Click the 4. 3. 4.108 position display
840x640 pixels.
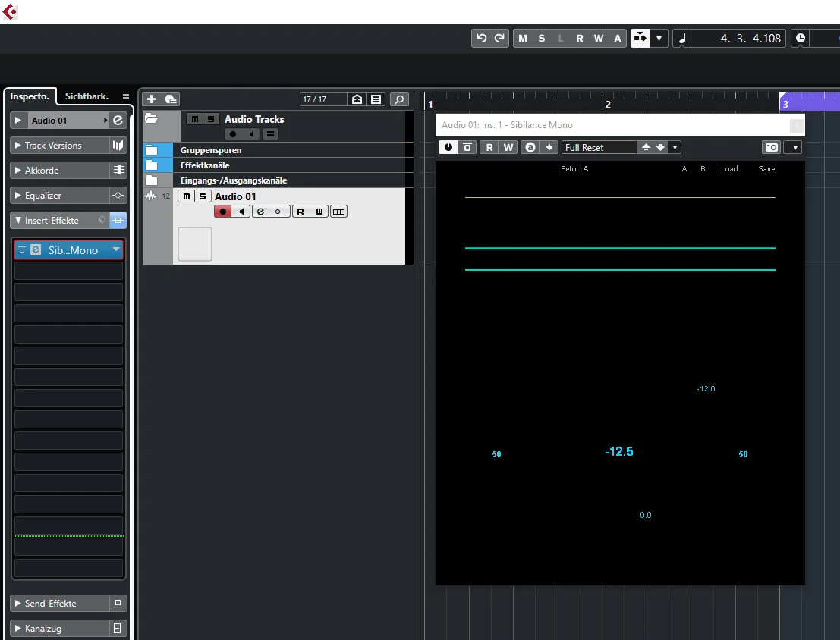click(739, 39)
